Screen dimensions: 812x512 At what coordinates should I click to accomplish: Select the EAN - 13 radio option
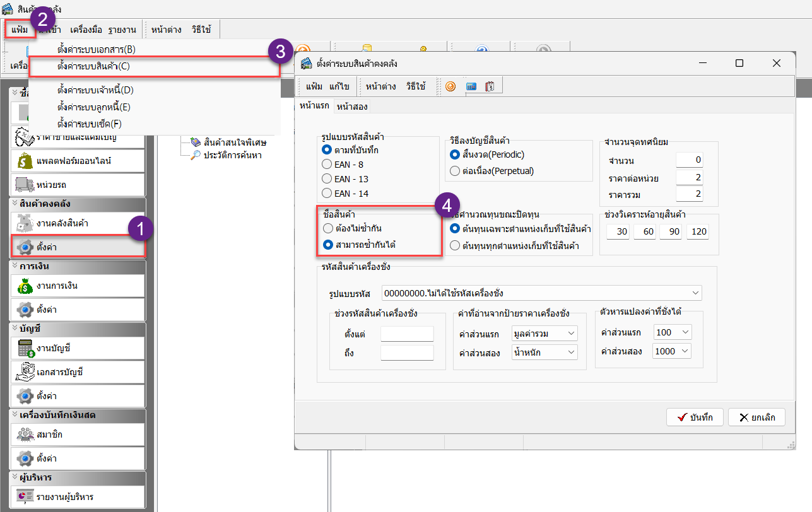pos(327,179)
